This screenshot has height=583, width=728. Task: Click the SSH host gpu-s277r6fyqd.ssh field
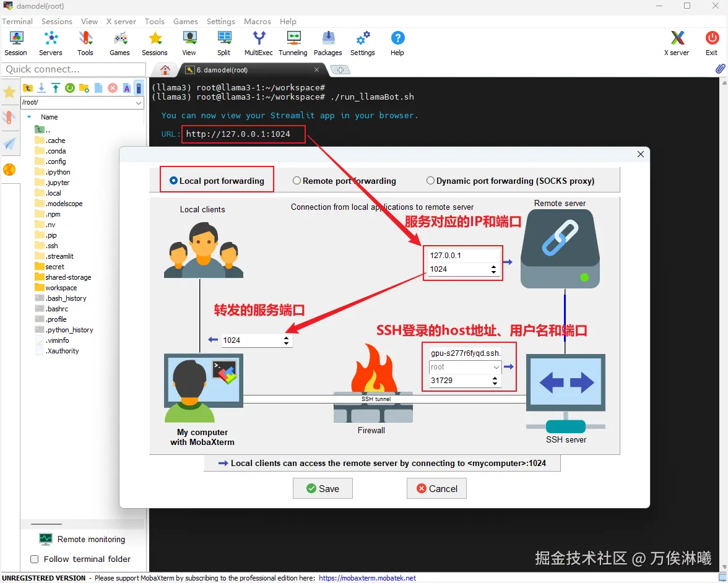466,353
